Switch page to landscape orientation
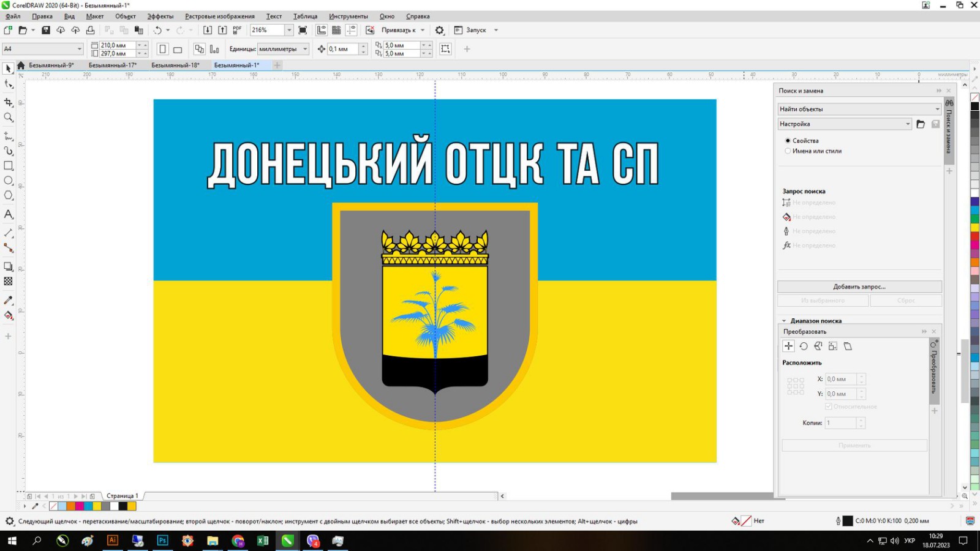Image resolution: width=980 pixels, height=551 pixels. coord(178,50)
